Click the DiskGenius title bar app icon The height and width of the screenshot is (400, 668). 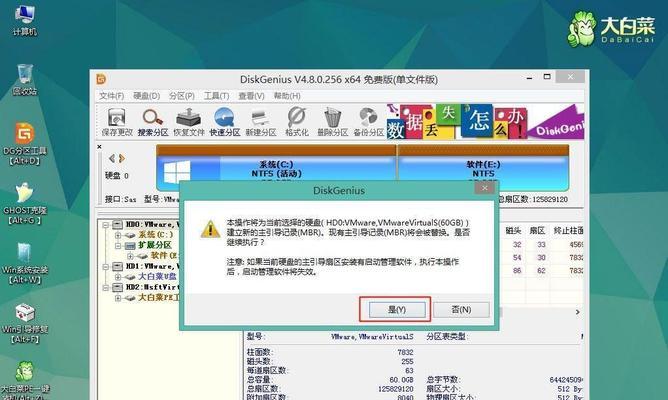(x=101, y=79)
